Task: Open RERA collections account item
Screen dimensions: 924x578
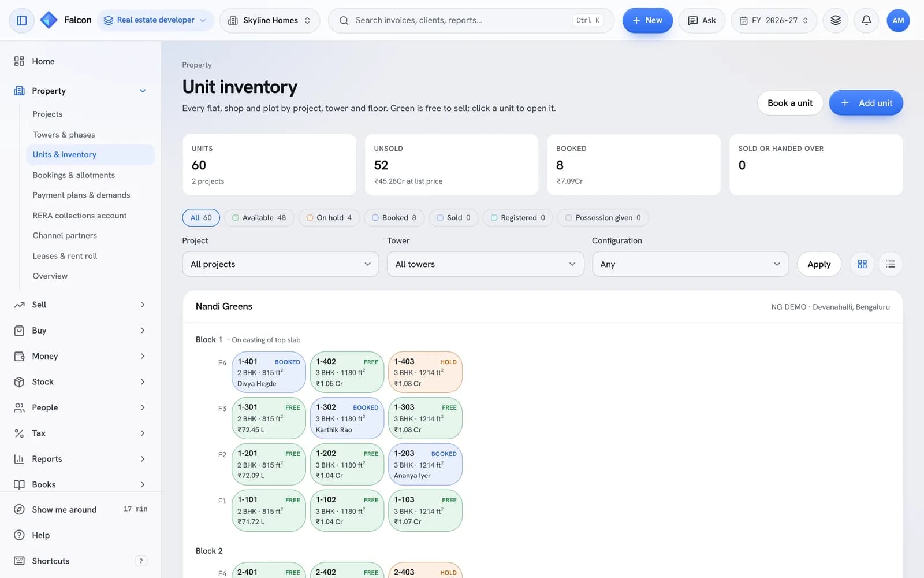Action: [90, 216]
